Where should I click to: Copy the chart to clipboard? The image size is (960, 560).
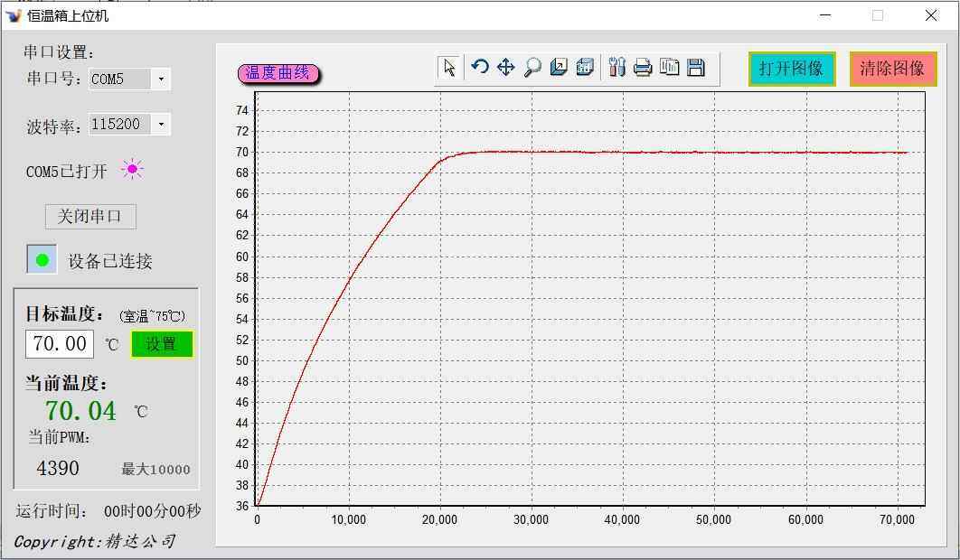(x=669, y=67)
